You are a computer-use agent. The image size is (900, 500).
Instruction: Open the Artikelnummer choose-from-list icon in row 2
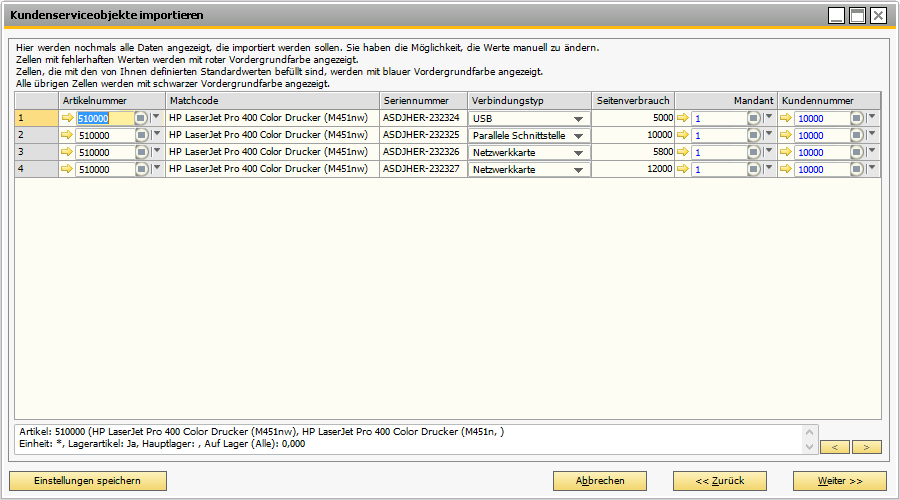point(141,135)
